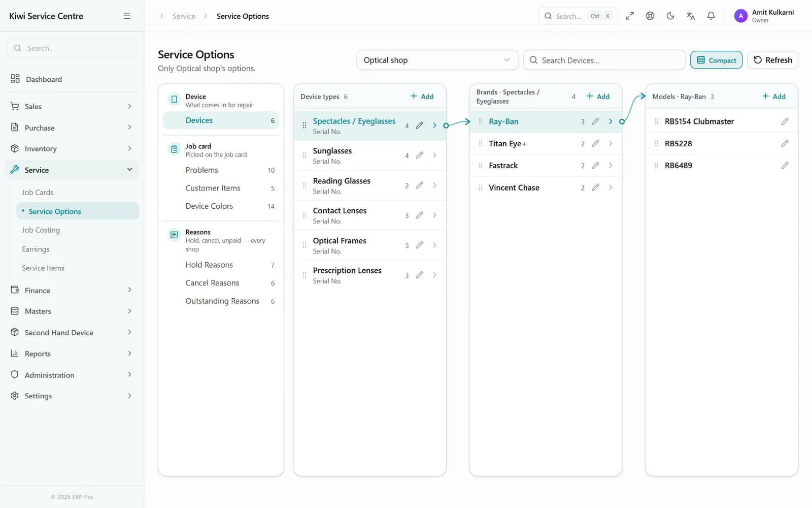The width and height of the screenshot is (812, 508).
Task: Expand the Inventory sidebar section
Action: 71,149
